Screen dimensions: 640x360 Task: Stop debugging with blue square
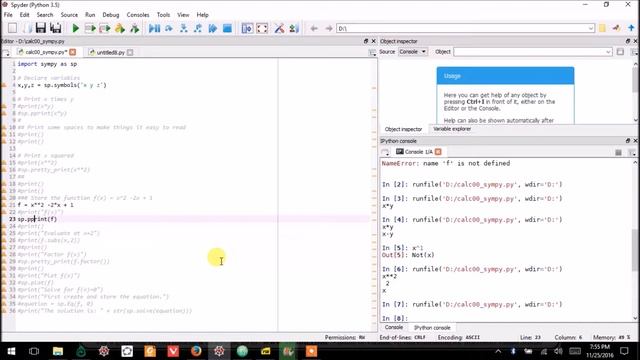pos(227,28)
